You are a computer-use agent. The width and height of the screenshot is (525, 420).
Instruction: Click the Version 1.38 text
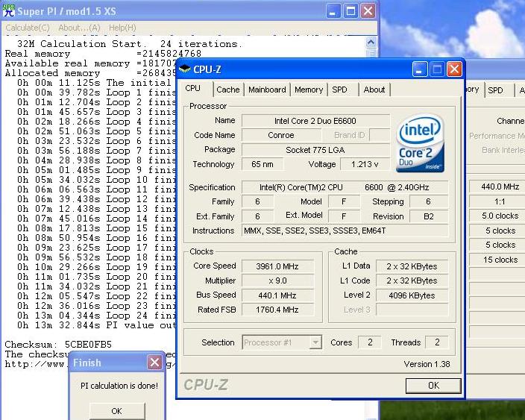pos(427,364)
